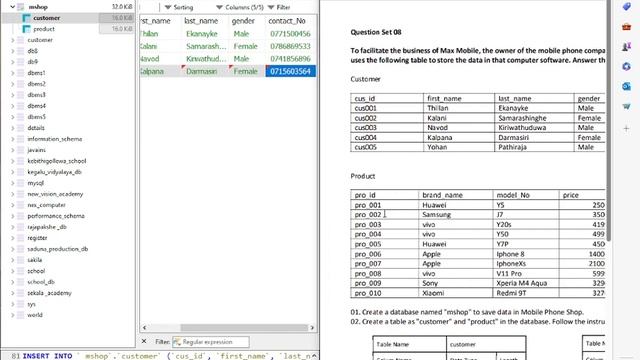
Task: Open the Sorting dropdown
Action: 179,7
